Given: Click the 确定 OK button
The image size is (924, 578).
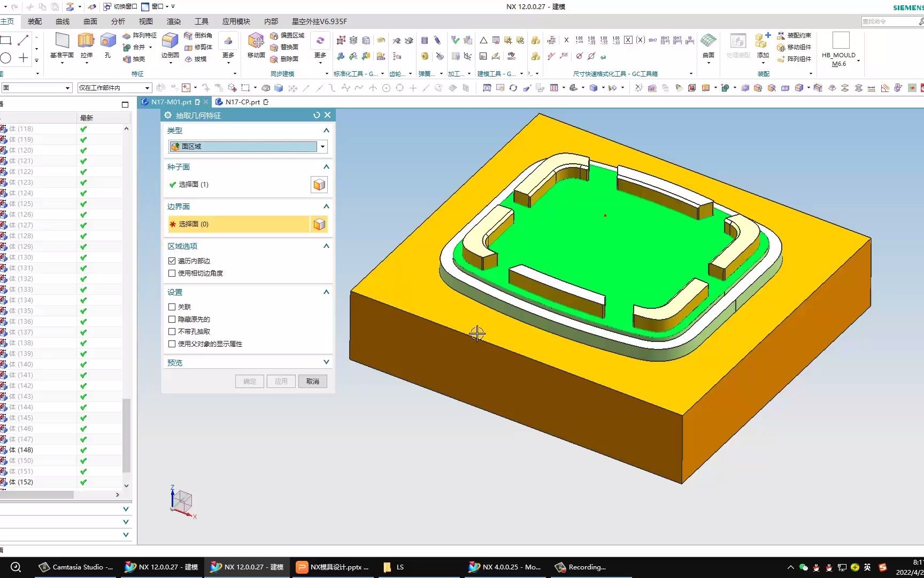Looking at the screenshot, I should (x=250, y=381).
